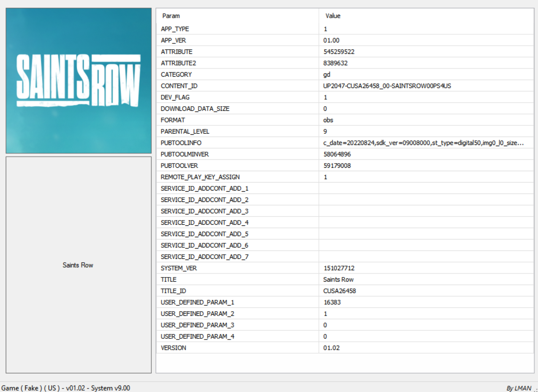Click the value 59179008
Screen dimensions: 538x392
click(x=337, y=165)
